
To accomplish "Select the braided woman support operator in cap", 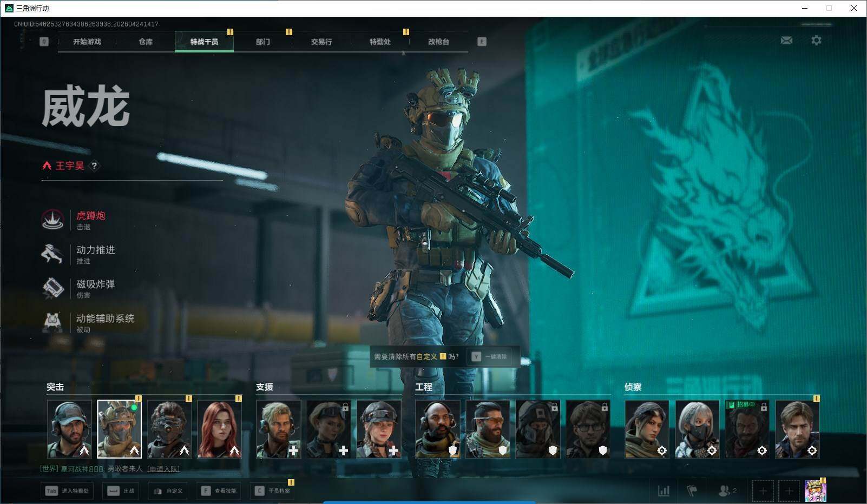I will coord(379,429).
